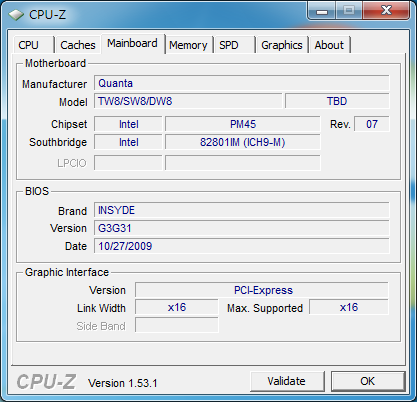Select the 82801IM (ICH9-M) southbridge value
417x402 pixels.
click(x=243, y=142)
